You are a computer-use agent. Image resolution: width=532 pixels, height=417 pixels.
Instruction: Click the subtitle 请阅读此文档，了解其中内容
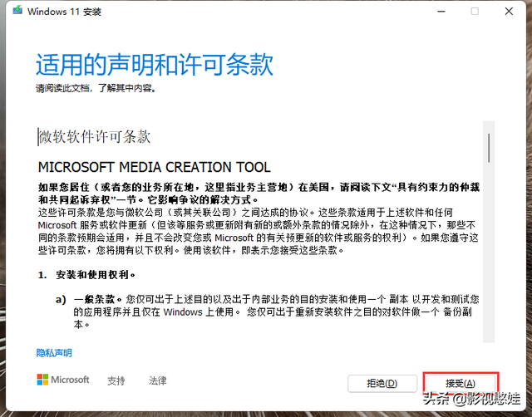[96, 88]
